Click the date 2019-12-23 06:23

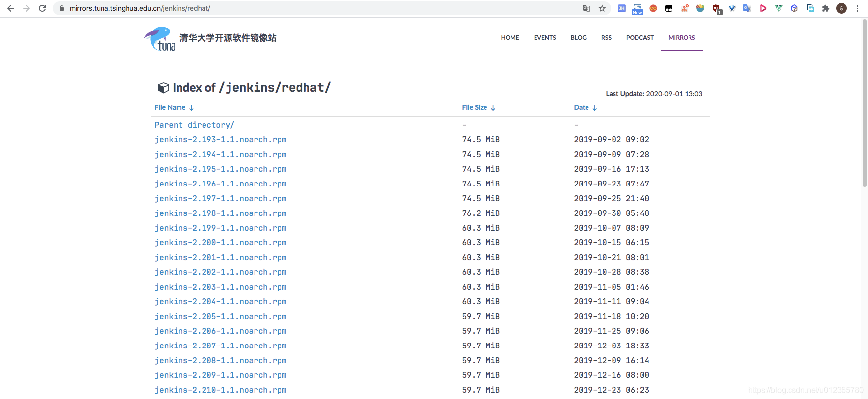point(612,390)
